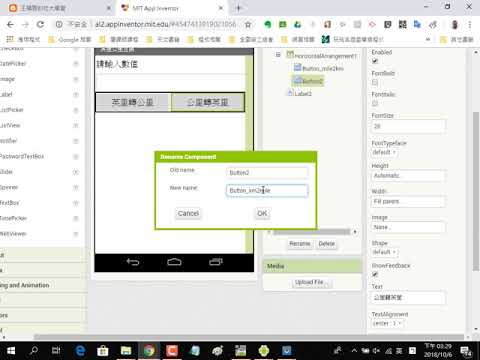Open a new browser tab
This screenshot has width=480, height=360.
click(239, 8)
